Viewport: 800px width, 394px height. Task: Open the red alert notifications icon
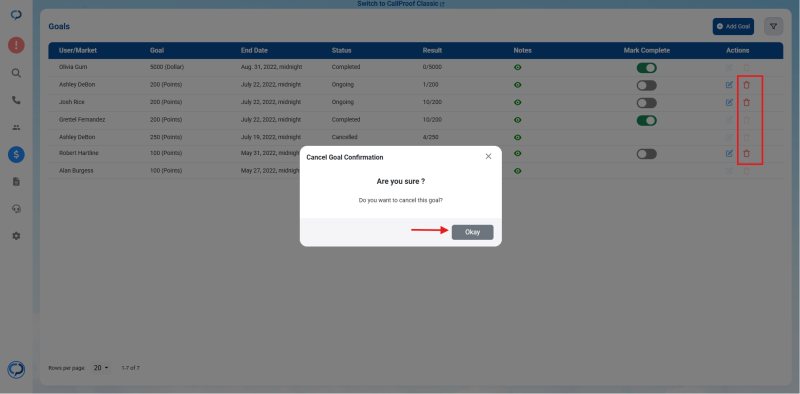(x=16, y=45)
